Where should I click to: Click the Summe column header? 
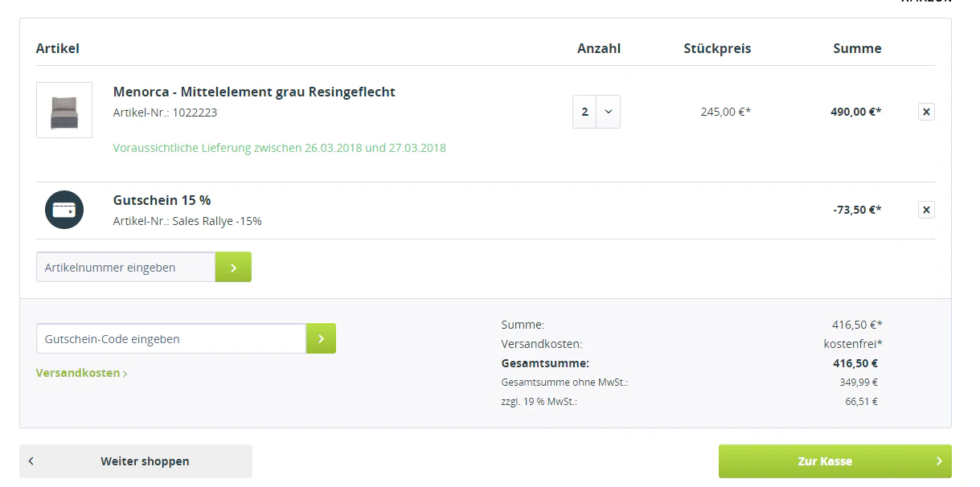(857, 48)
